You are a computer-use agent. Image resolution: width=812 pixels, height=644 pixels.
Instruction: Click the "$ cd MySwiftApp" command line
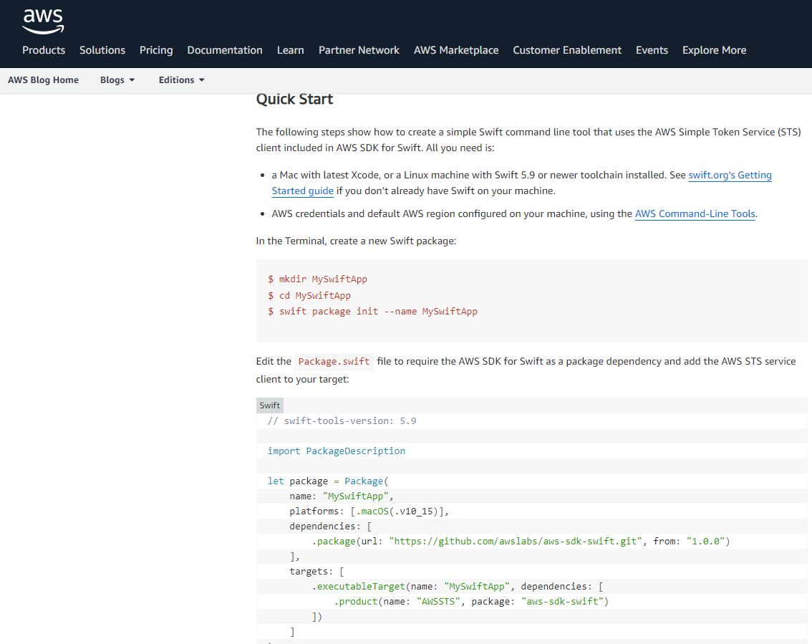(x=309, y=295)
